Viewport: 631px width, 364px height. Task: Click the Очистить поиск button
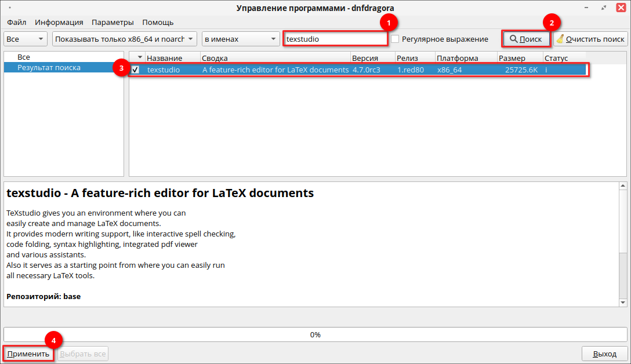pos(591,39)
